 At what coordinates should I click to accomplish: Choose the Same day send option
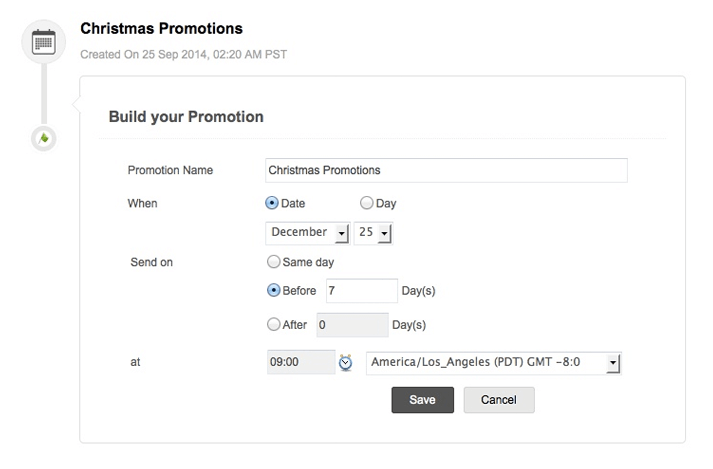click(273, 262)
